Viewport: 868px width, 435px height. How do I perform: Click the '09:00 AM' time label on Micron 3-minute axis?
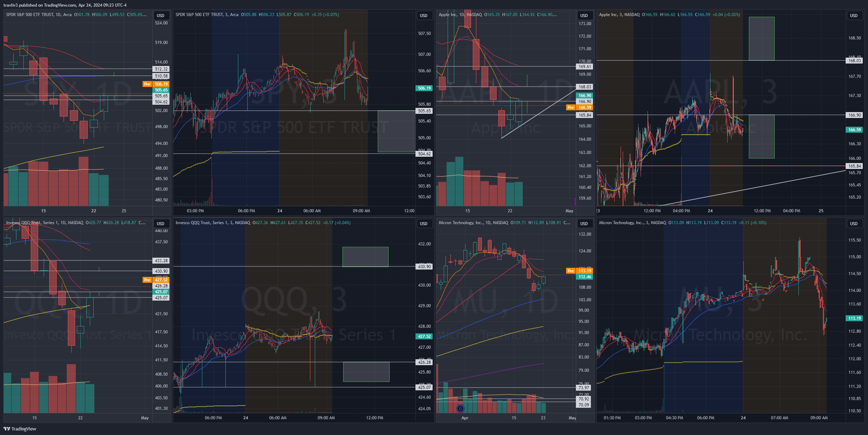click(819, 418)
